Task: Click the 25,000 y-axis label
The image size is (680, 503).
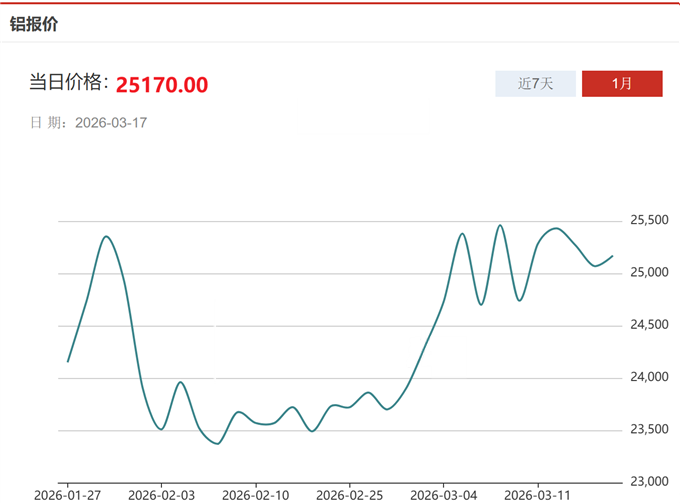Action: pyautogui.click(x=650, y=272)
